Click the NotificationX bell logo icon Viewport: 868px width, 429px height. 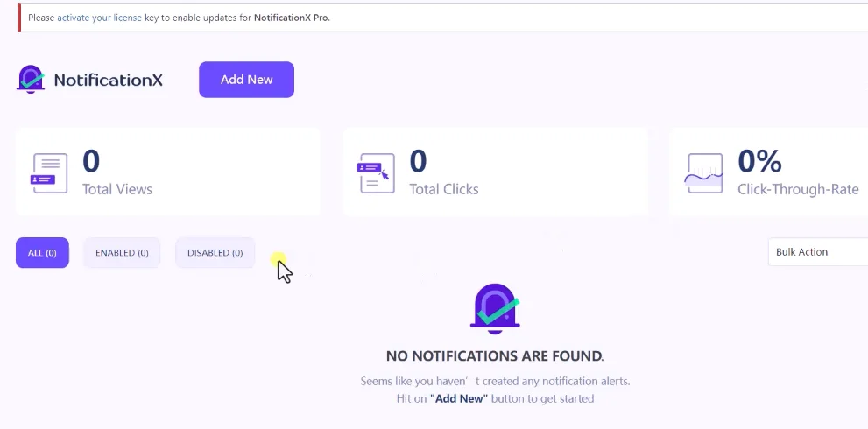(x=31, y=79)
